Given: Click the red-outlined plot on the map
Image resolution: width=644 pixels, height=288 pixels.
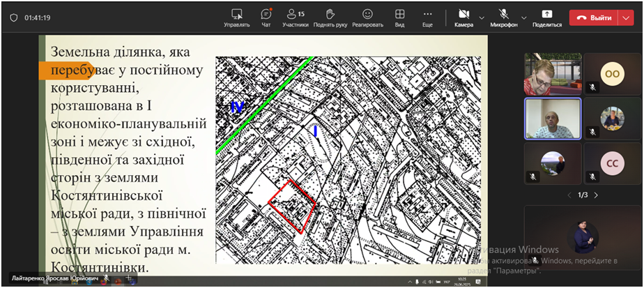Looking at the screenshot, I should click(293, 205).
